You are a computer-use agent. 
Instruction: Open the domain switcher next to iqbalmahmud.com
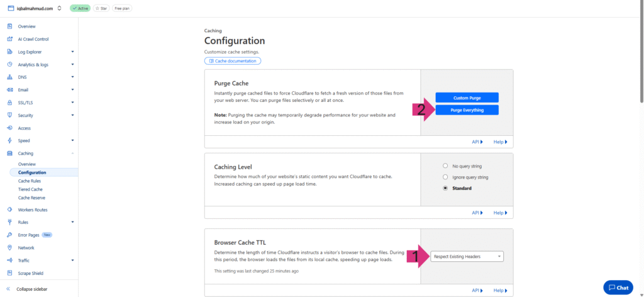(x=60, y=8)
